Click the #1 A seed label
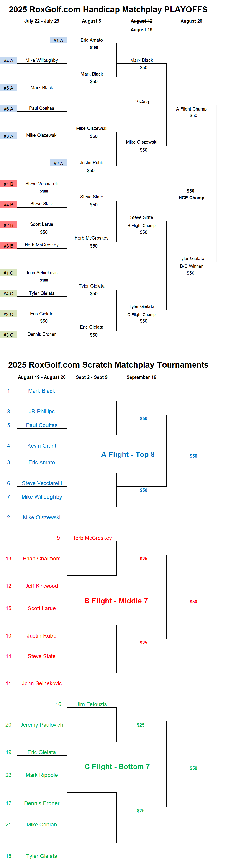The image size is (226, 868). click(x=58, y=40)
